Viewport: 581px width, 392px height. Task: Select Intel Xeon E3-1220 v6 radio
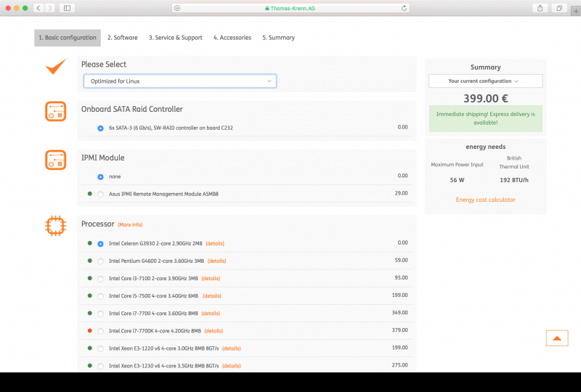coord(100,348)
